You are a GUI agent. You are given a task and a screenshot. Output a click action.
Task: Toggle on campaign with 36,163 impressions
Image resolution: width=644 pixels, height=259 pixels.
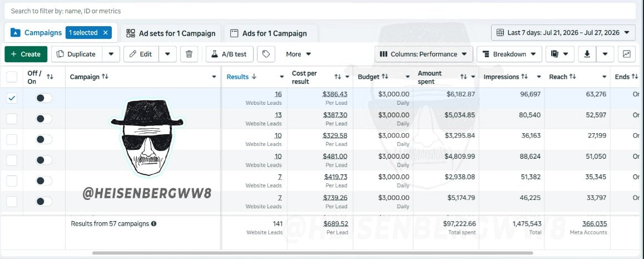click(x=44, y=139)
